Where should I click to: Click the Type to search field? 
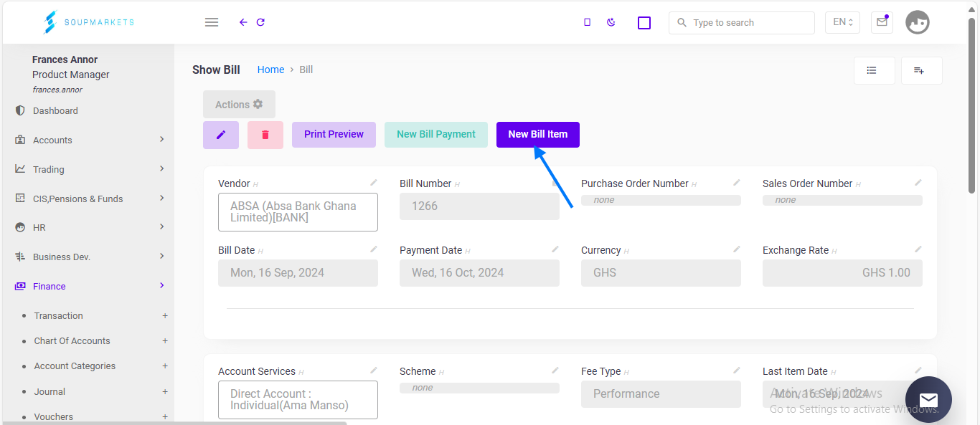click(x=742, y=23)
